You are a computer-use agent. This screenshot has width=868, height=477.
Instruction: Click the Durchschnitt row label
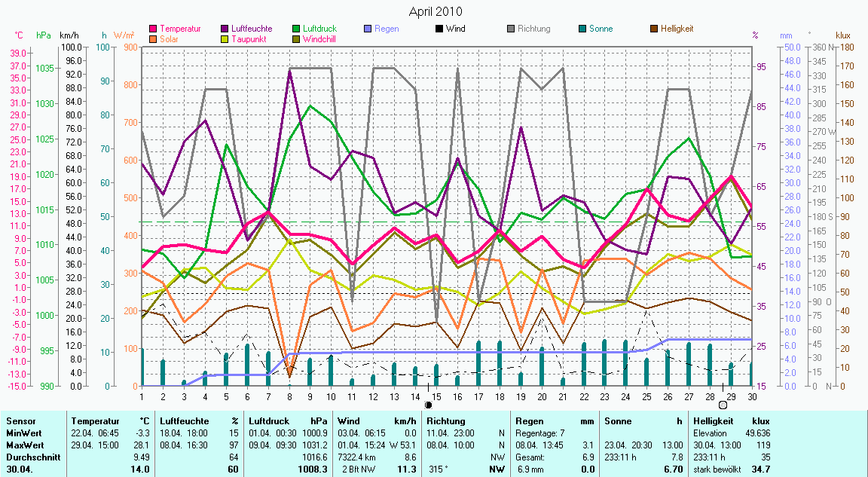29,457
